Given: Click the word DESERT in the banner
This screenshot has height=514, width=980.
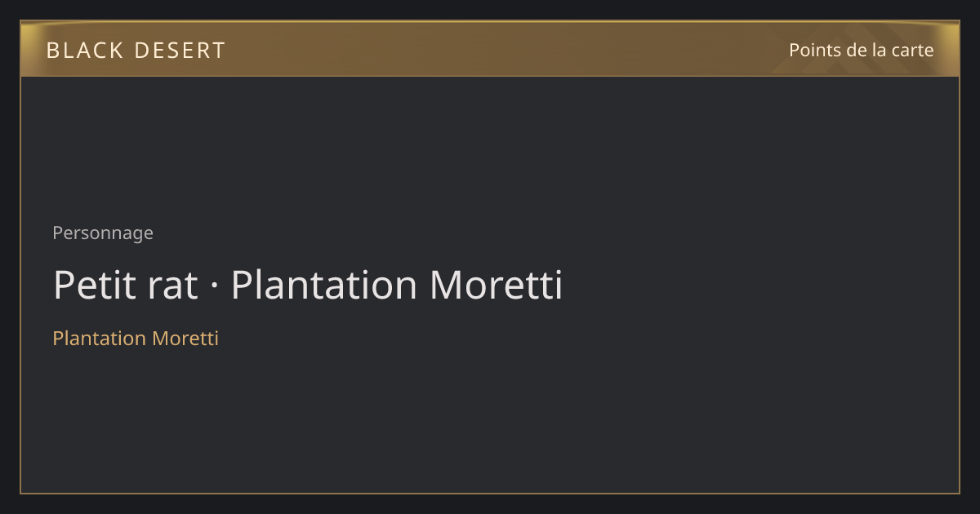Looking at the screenshot, I should (x=180, y=51).
